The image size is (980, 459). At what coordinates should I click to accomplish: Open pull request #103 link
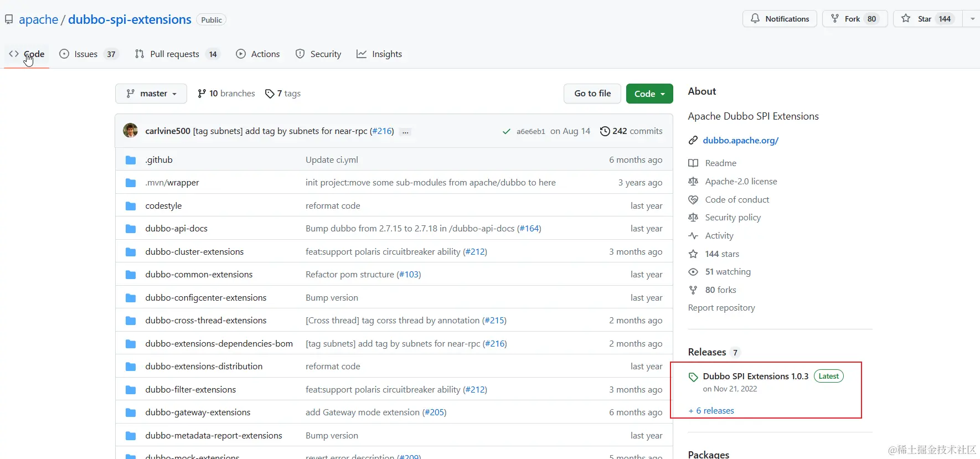[409, 275]
